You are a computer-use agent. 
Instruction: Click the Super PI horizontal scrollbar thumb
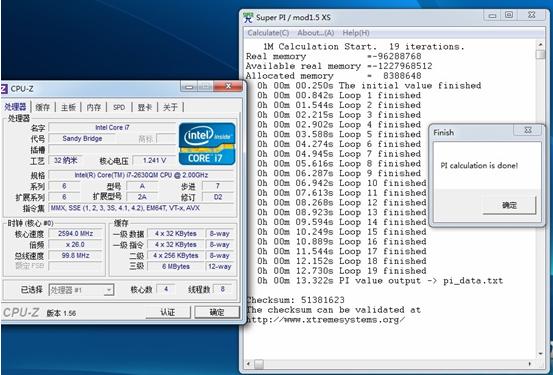tap(259, 363)
